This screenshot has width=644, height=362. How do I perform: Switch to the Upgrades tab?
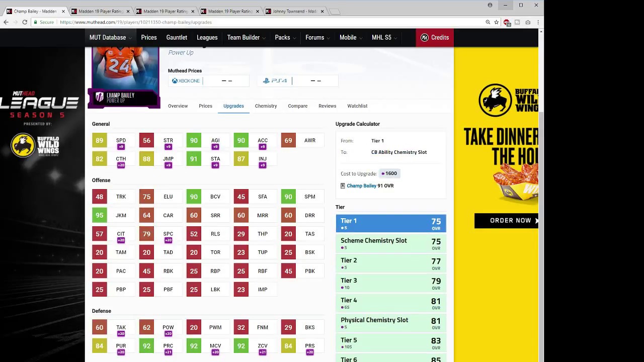click(x=233, y=106)
